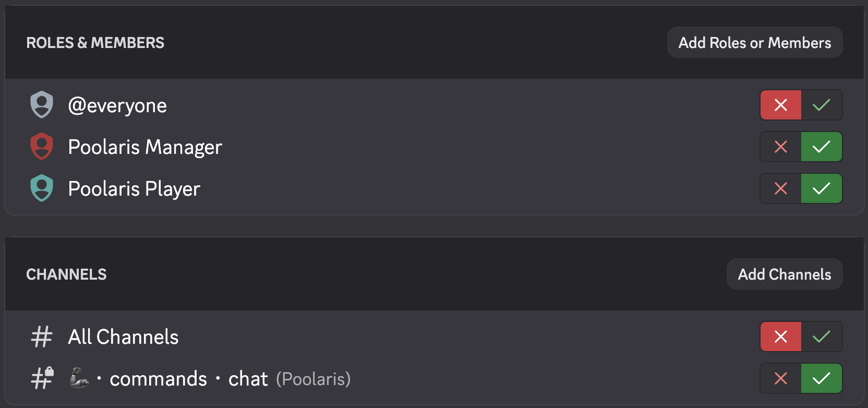Select the All Channels entry
Viewport: 868px width, 408px height.
click(123, 337)
